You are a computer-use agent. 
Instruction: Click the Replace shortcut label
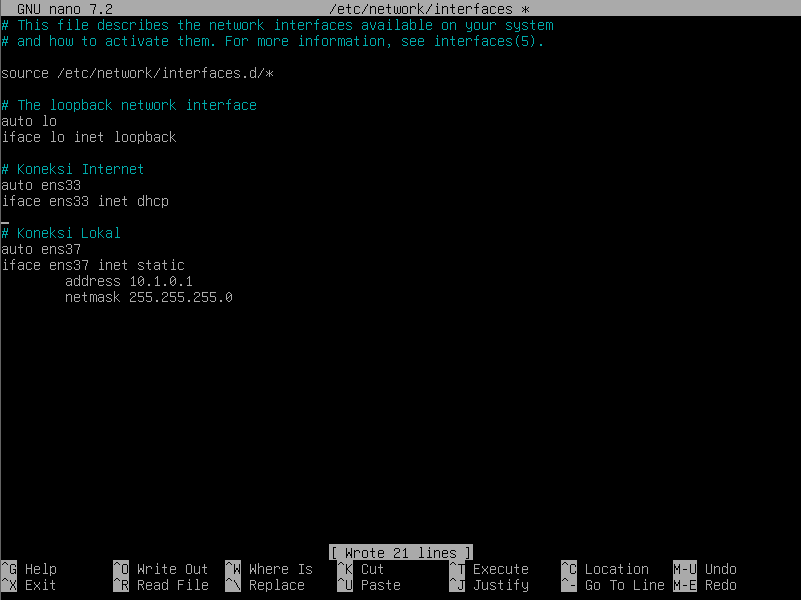click(277, 585)
